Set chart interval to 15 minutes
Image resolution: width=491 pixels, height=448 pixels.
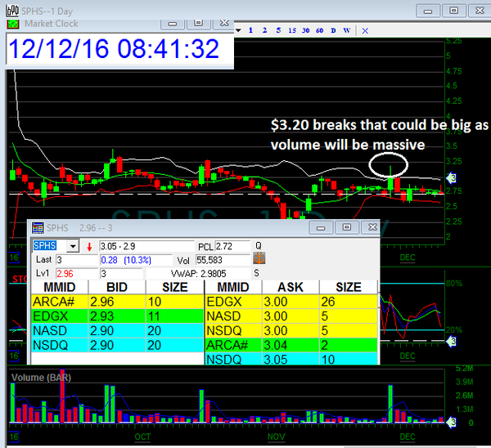[291, 30]
